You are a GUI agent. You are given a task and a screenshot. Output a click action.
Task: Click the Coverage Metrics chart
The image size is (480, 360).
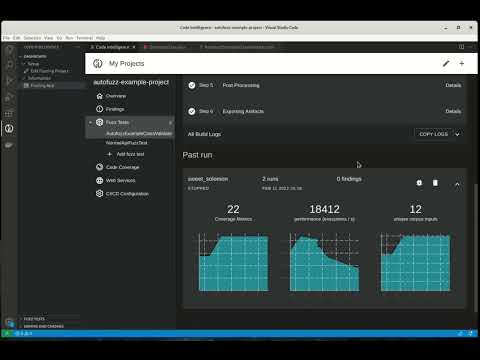pyautogui.click(x=233, y=262)
